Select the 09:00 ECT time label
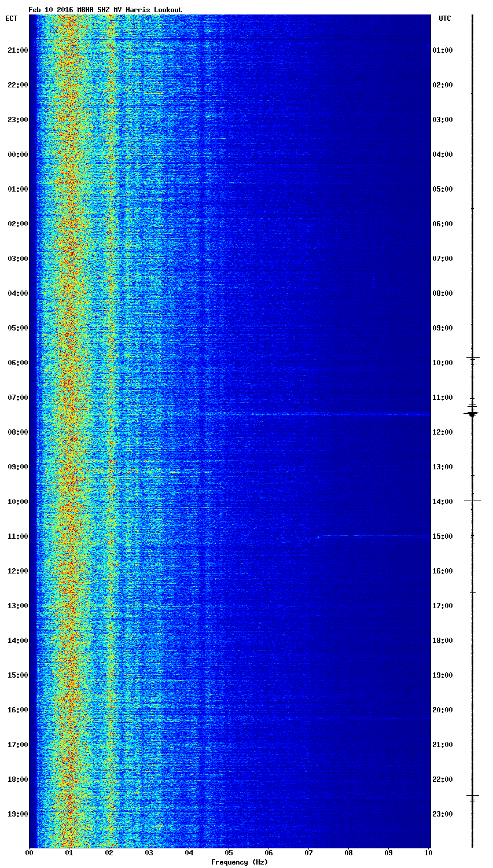Screen dimensions: 493x868 point(17,467)
